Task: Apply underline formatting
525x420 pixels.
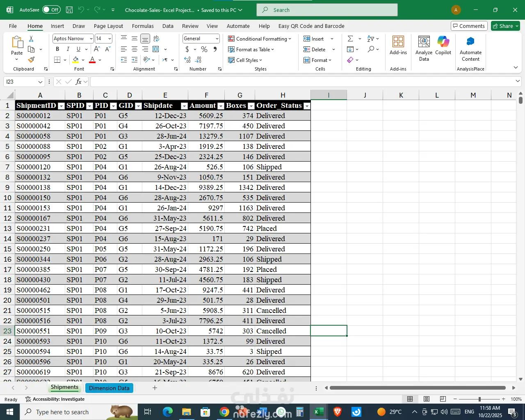Action: pyautogui.click(x=78, y=49)
